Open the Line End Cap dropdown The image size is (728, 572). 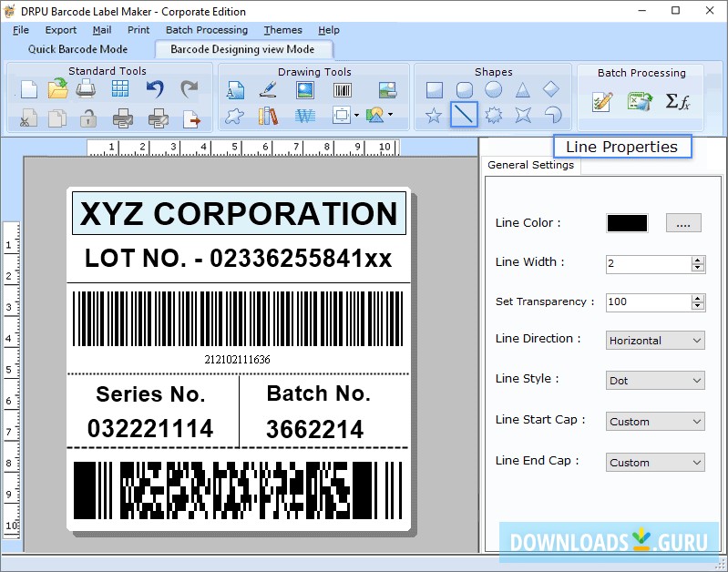656,463
